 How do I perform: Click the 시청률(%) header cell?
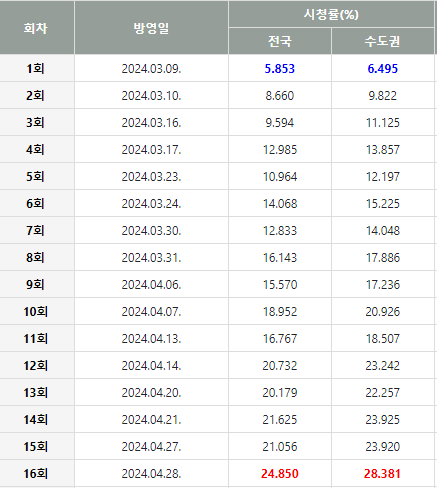[x=331, y=14]
